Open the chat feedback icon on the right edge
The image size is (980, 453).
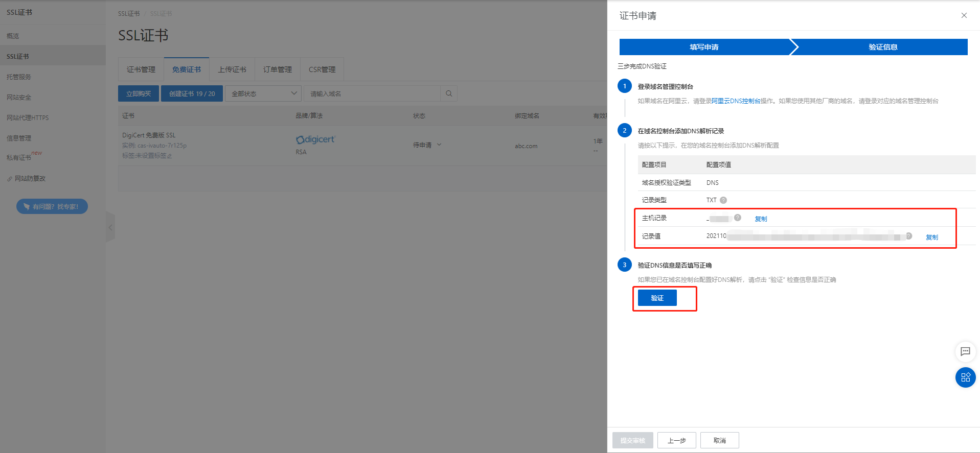[x=965, y=351]
